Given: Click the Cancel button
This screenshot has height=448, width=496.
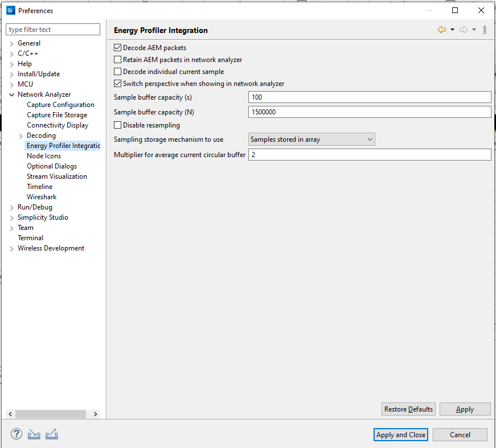Looking at the screenshot, I should pos(460,435).
